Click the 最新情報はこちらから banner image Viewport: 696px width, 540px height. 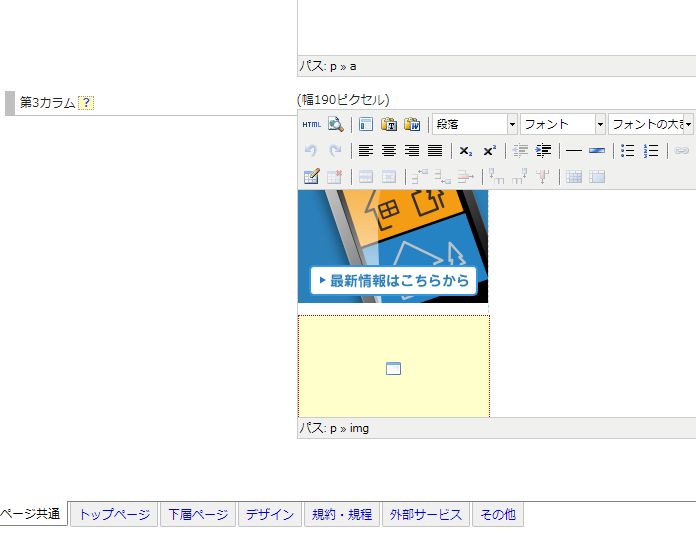tap(393, 246)
